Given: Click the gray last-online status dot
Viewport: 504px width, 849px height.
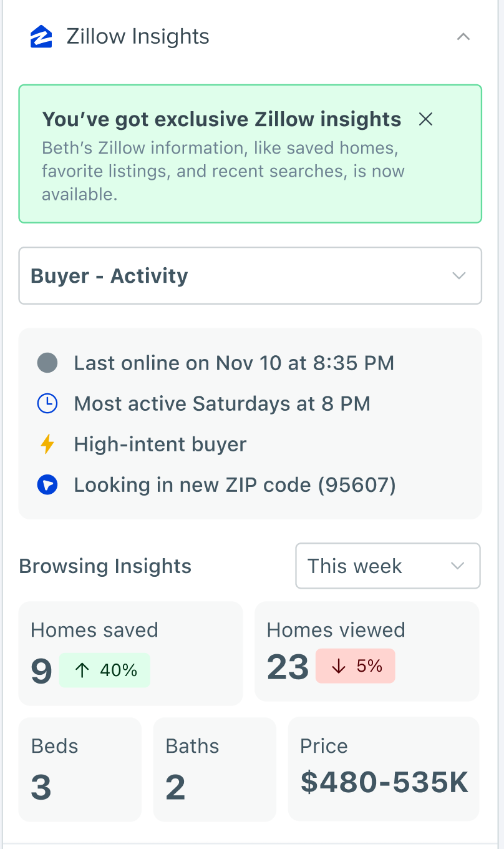Looking at the screenshot, I should pos(47,363).
